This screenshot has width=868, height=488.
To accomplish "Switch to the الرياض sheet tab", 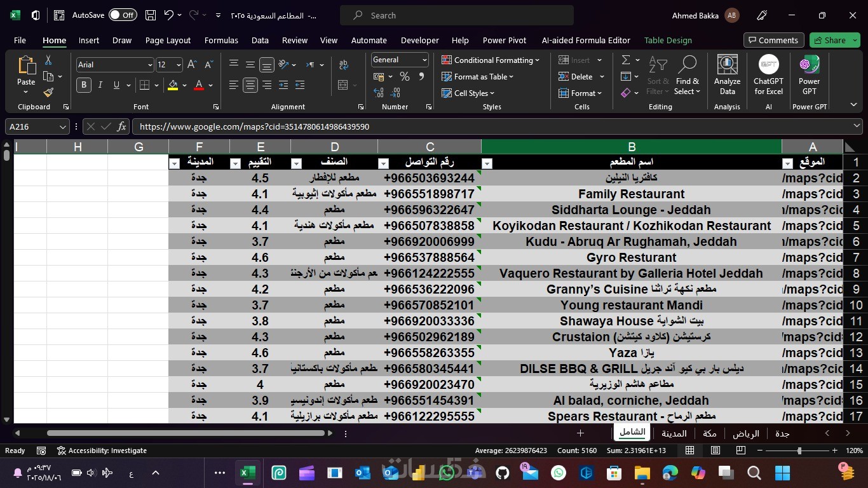I will click(746, 433).
